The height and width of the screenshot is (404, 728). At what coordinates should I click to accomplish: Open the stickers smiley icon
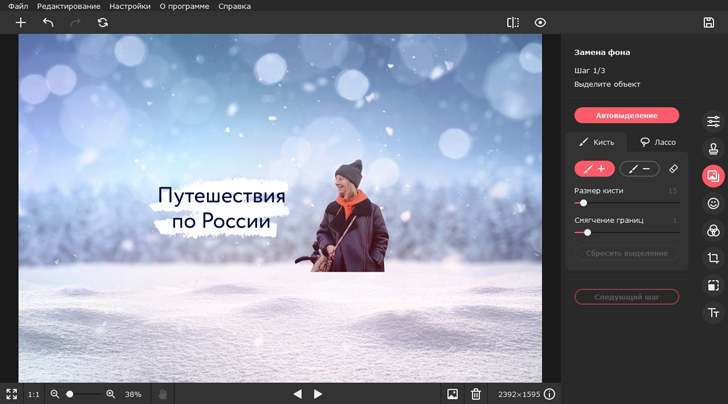pos(713,203)
